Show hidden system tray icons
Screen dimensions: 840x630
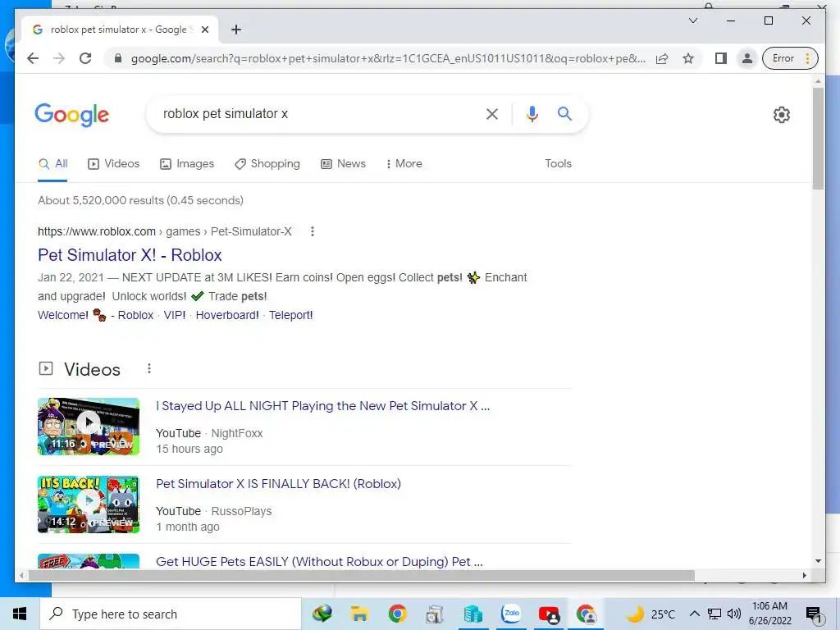point(694,614)
